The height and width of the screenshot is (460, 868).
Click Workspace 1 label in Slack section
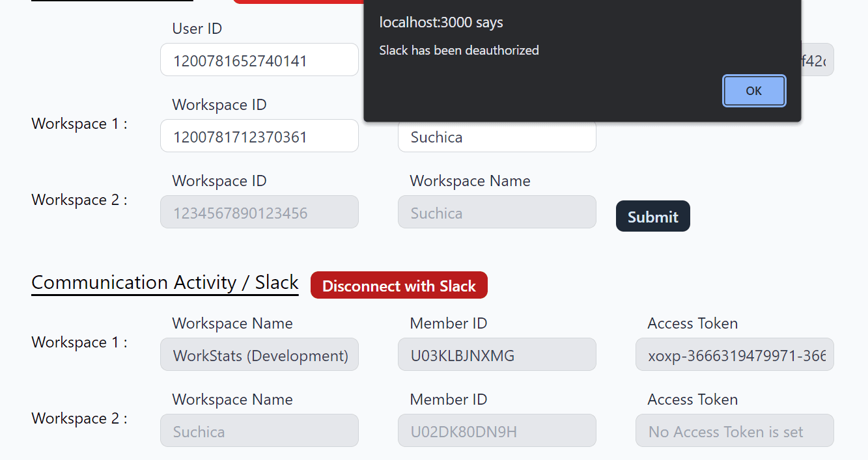(x=79, y=342)
